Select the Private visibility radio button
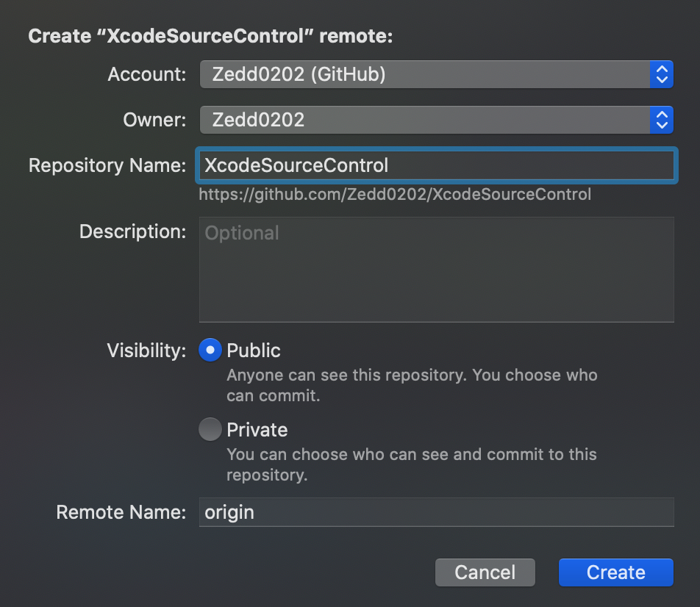 pos(210,429)
